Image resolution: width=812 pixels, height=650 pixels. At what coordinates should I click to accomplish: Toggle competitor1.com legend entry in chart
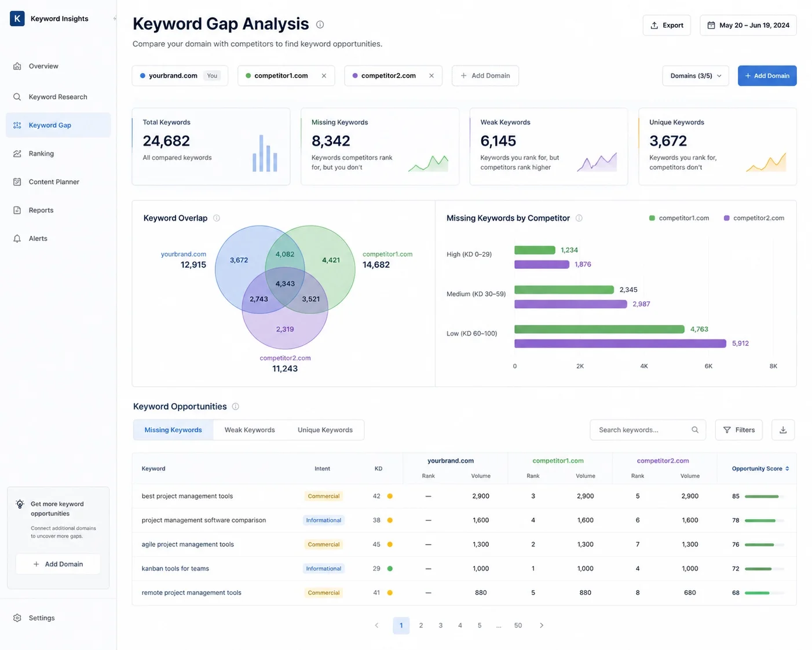coord(679,218)
